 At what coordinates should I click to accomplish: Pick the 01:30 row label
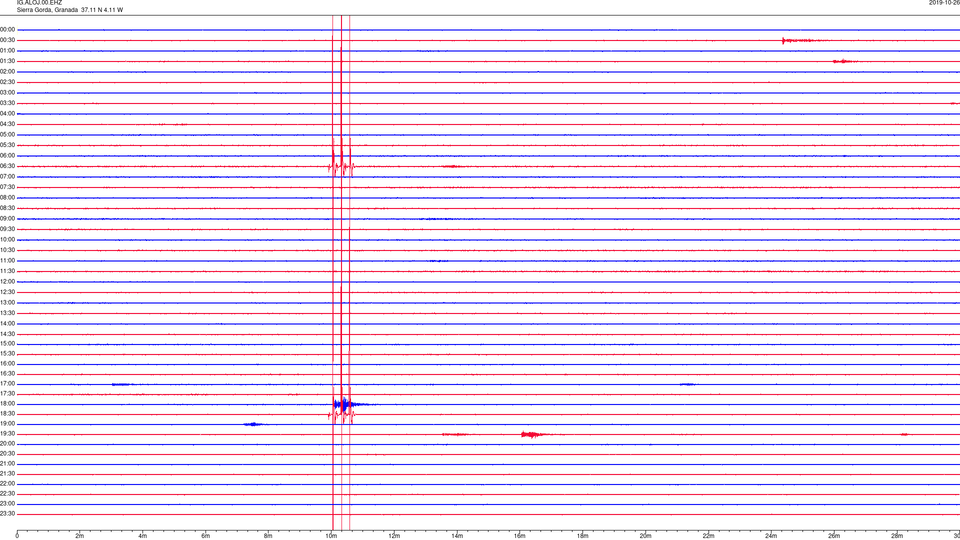[x=7, y=61]
